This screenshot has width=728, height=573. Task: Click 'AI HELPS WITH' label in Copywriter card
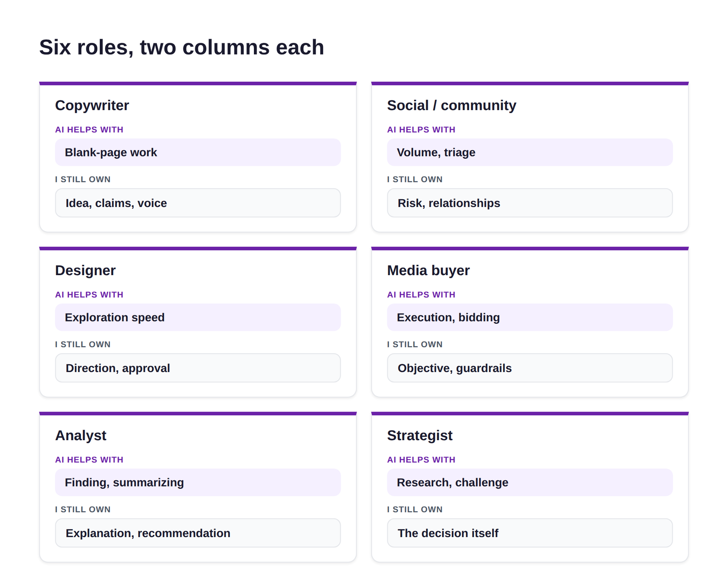(89, 130)
